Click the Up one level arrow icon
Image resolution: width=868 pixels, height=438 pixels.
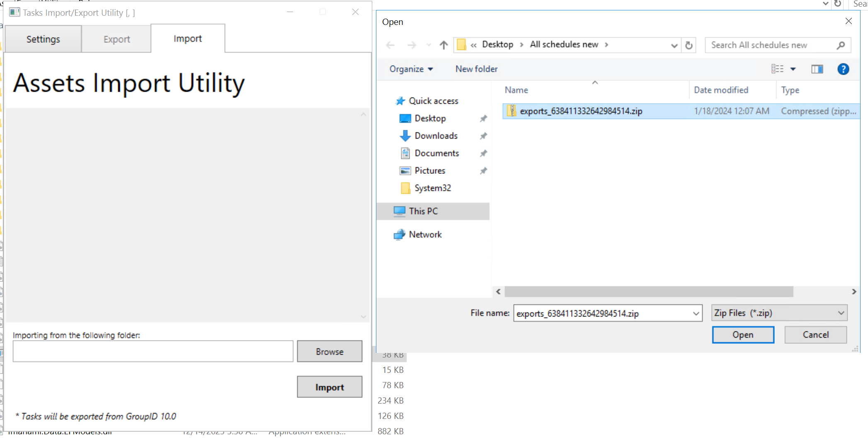tap(444, 45)
